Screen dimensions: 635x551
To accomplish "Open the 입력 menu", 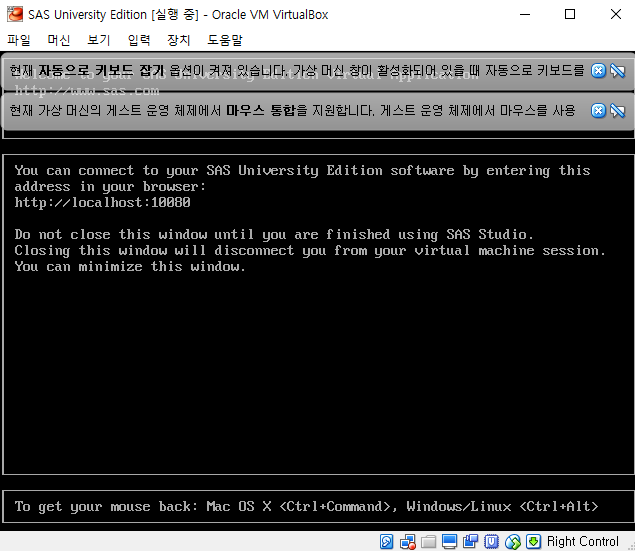I will 139,40.
